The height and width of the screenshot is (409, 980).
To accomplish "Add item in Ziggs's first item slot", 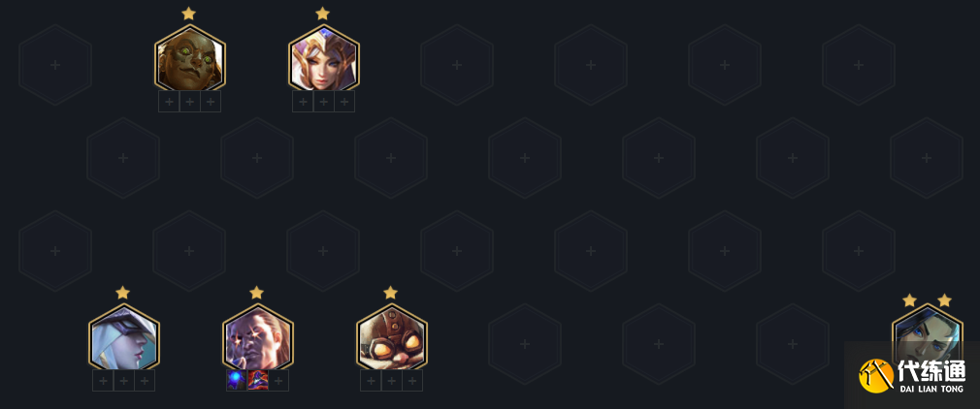I will point(371,380).
